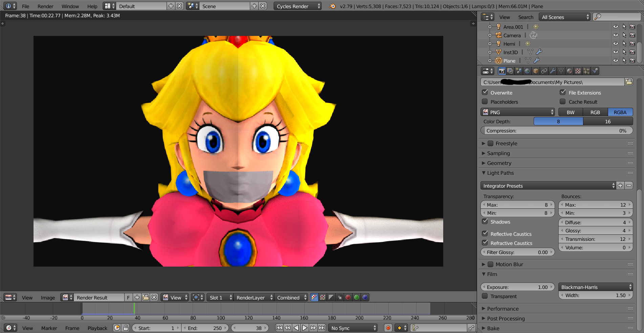Enable Transparent film checkbox
Screen dimensions: 644x333
pos(485,296)
